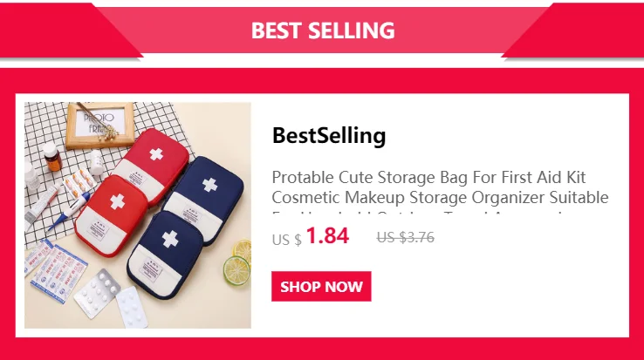The height and width of the screenshot is (360, 644).
Task: Click the lime slices in product photo
Action: 236,268
